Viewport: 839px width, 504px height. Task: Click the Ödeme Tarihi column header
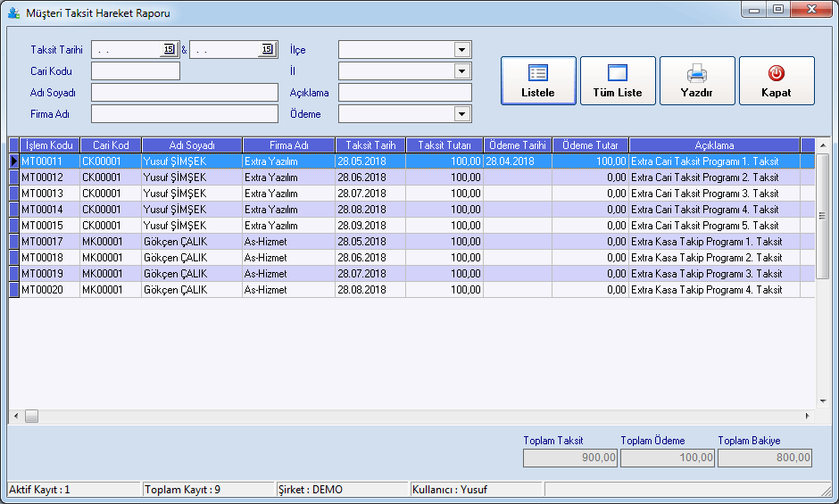click(x=518, y=145)
